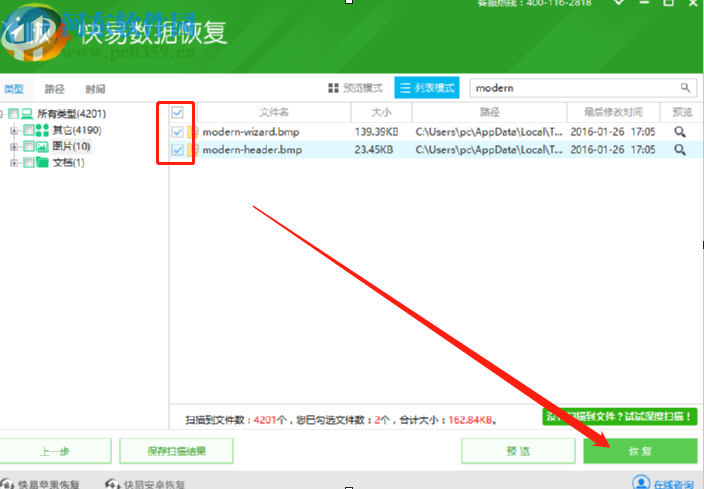The height and width of the screenshot is (489, 704).
Task: Open the 快易苹果恢复 link
Action: click(x=48, y=485)
